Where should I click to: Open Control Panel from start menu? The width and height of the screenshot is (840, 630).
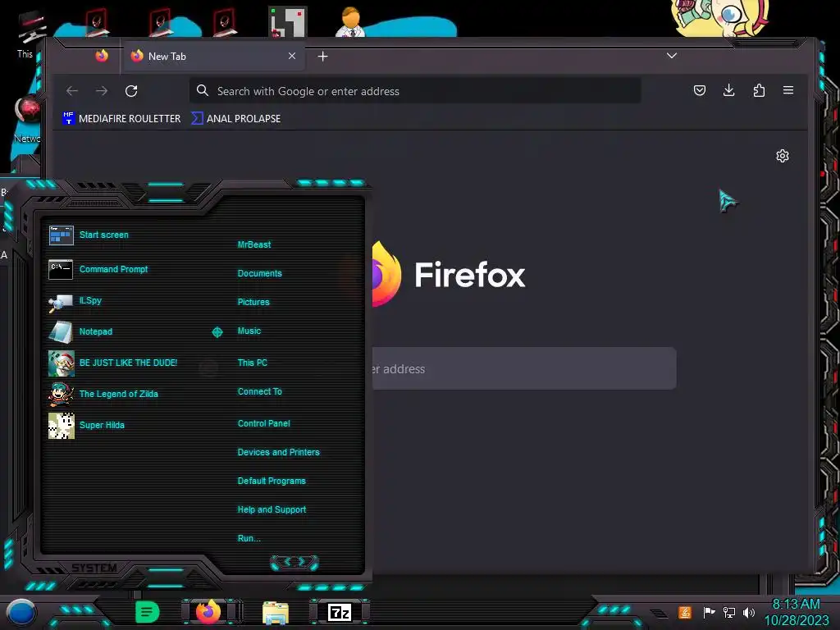263,424
